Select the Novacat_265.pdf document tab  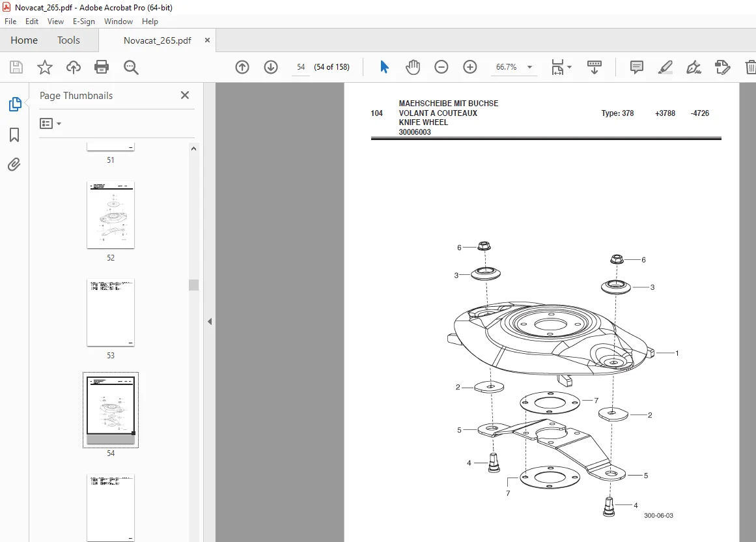click(x=157, y=40)
